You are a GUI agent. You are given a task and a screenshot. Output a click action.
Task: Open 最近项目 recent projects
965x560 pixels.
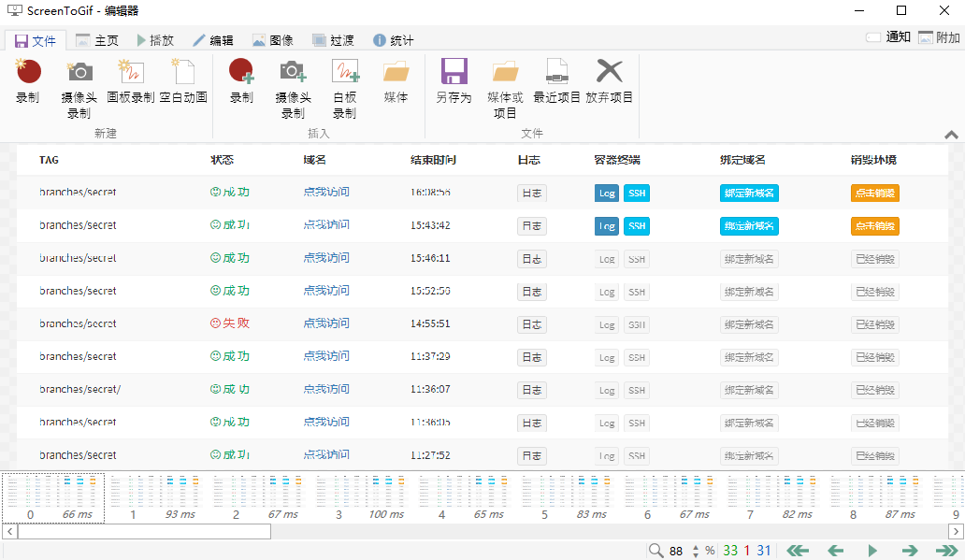557,73
